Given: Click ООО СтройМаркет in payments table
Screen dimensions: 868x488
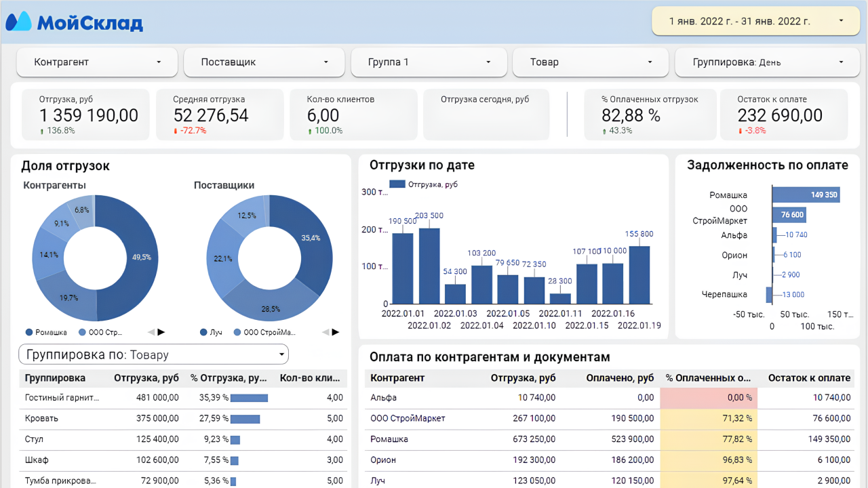Looking at the screenshot, I should tap(408, 419).
